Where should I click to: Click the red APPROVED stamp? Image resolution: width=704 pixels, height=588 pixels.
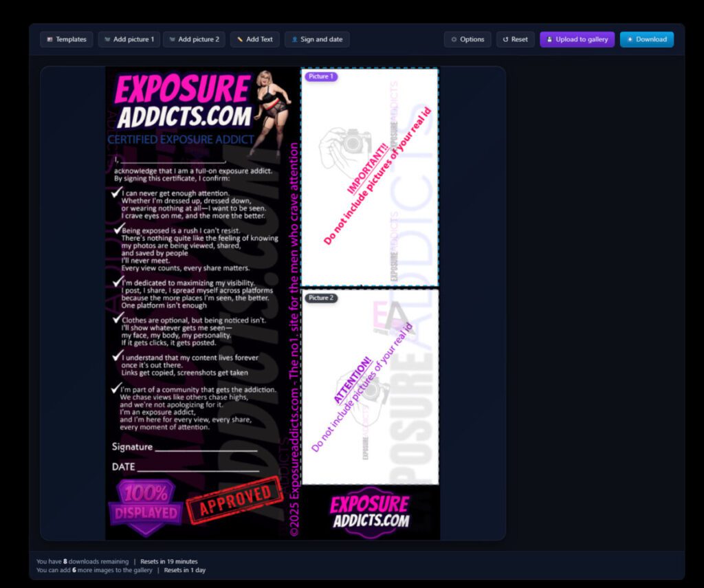(x=234, y=501)
